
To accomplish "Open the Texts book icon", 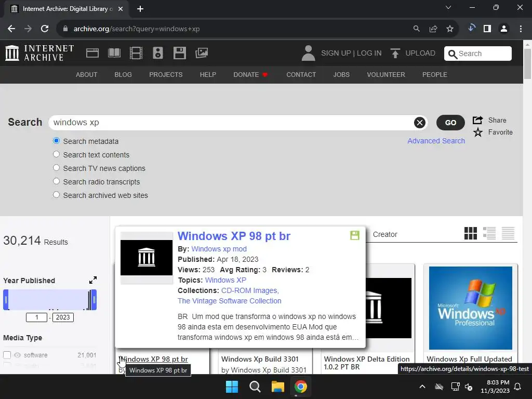I will point(114,53).
